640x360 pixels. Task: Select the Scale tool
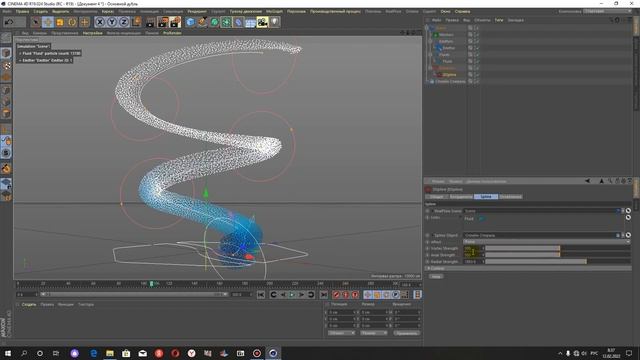tap(60, 22)
